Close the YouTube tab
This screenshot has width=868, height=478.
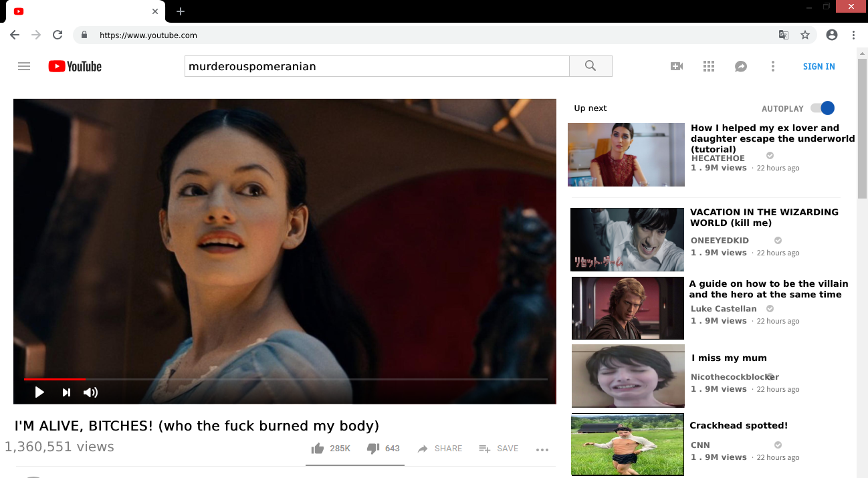(155, 11)
